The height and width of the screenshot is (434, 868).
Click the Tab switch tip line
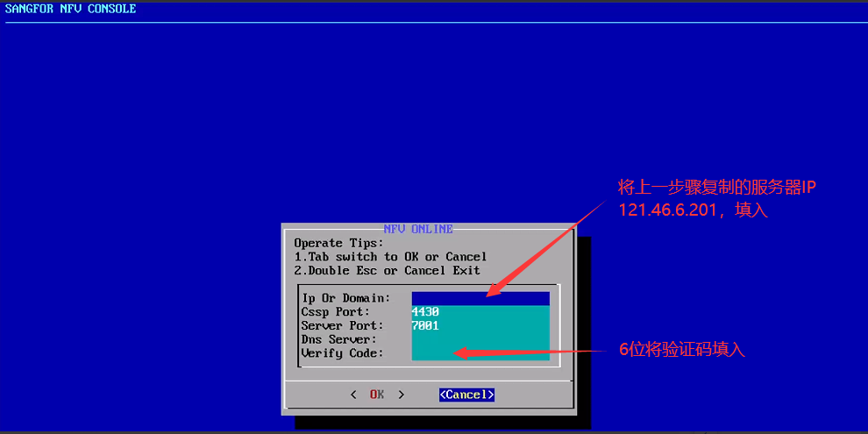[390, 257]
